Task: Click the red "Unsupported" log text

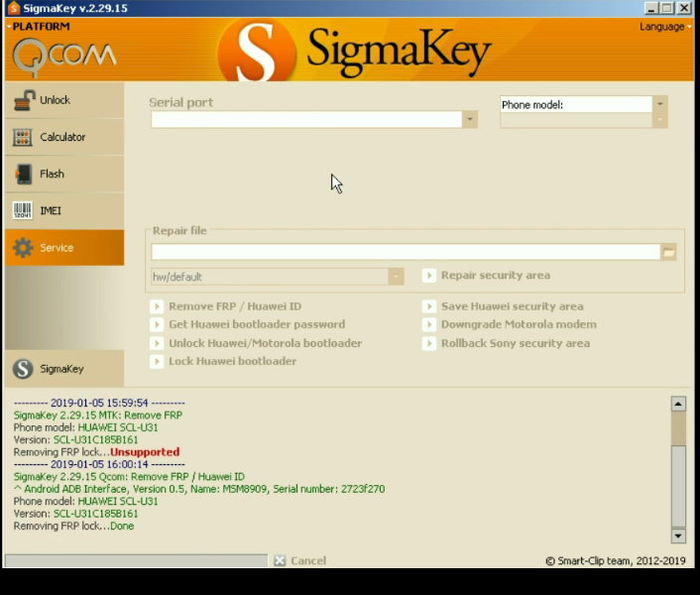Action: point(145,452)
